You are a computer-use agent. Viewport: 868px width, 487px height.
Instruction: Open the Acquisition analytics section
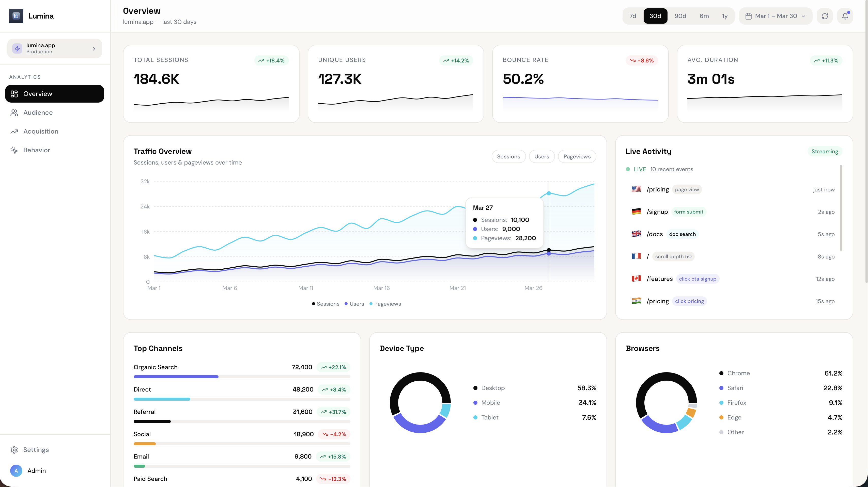[40, 131]
